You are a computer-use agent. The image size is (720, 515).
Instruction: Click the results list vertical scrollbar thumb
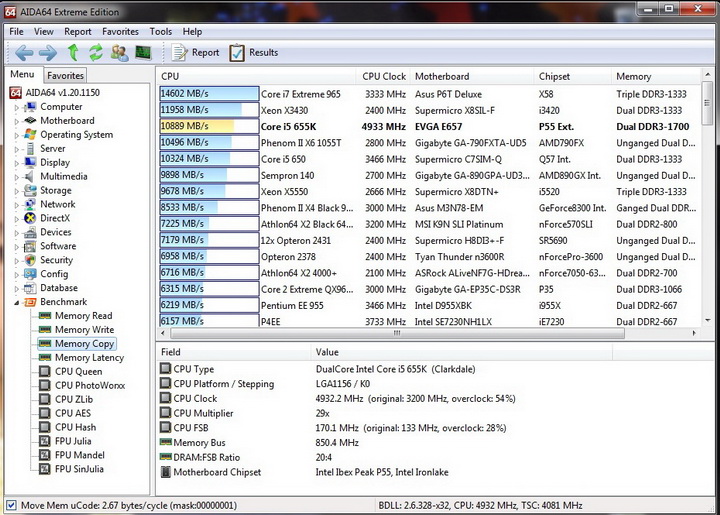point(707,103)
